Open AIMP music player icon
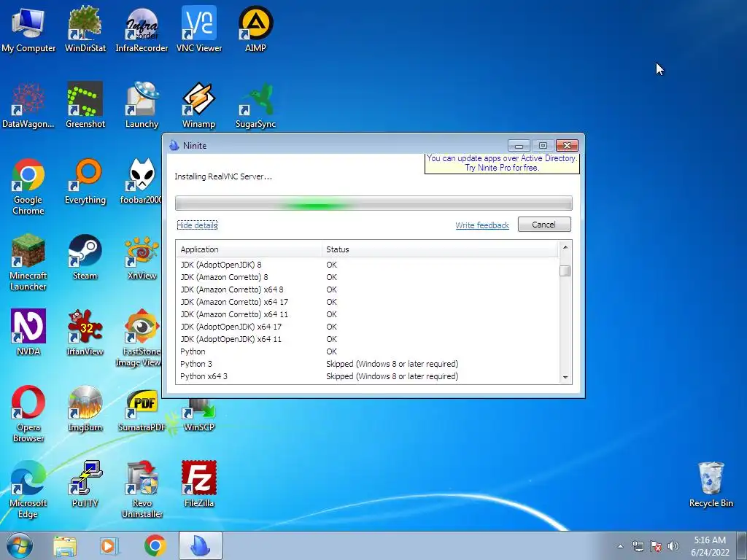Image resolution: width=747 pixels, height=560 pixels. click(x=255, y=28)
